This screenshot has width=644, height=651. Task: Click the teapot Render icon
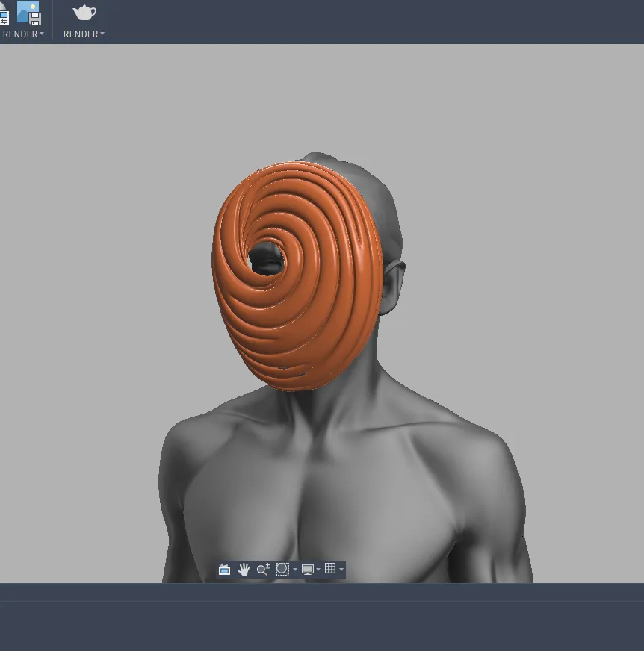pyautogui.click(x=84, y=13)
